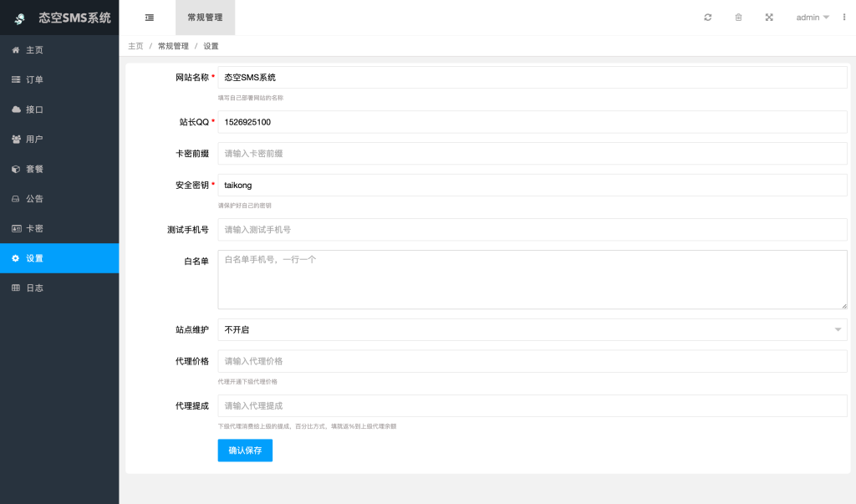The image size is (856, 504).
Task: Expand the admin account dropdown
Action: click(810, 17)
